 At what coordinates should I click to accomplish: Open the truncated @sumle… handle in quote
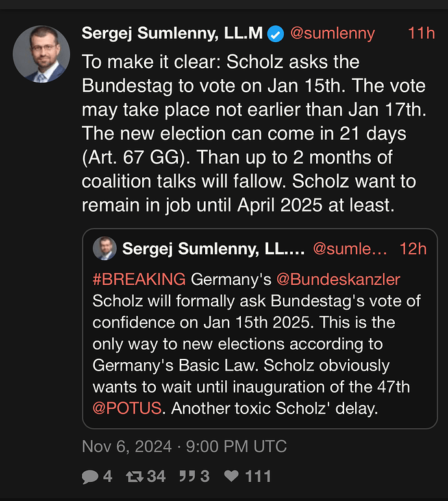(350, 249)
